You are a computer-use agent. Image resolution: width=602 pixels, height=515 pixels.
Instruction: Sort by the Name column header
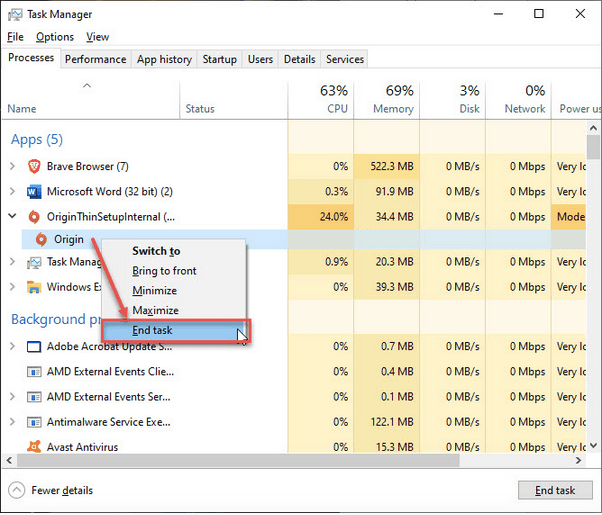[x=91, y=100]
